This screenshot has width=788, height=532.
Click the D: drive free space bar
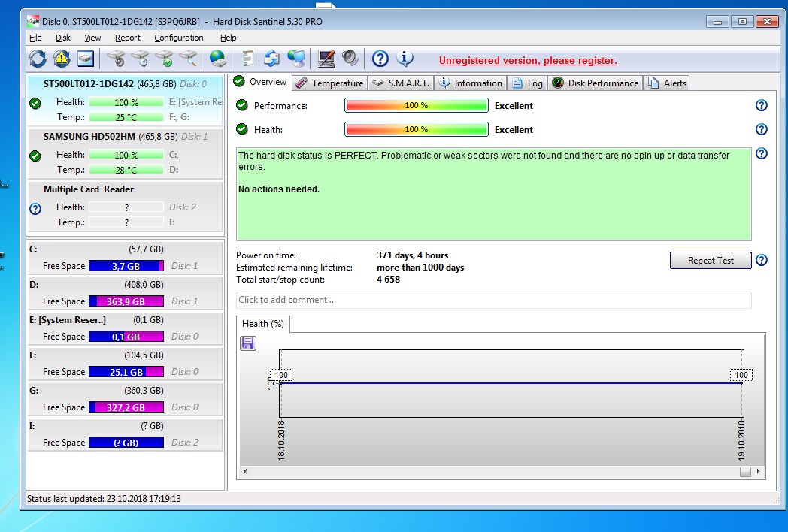pyautogui.click(x=126, y=301)
